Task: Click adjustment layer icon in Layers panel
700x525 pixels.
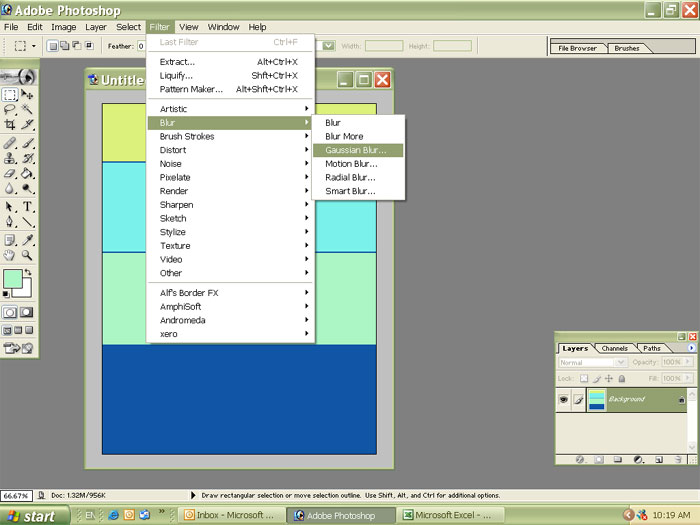Action: coord(638,459)
